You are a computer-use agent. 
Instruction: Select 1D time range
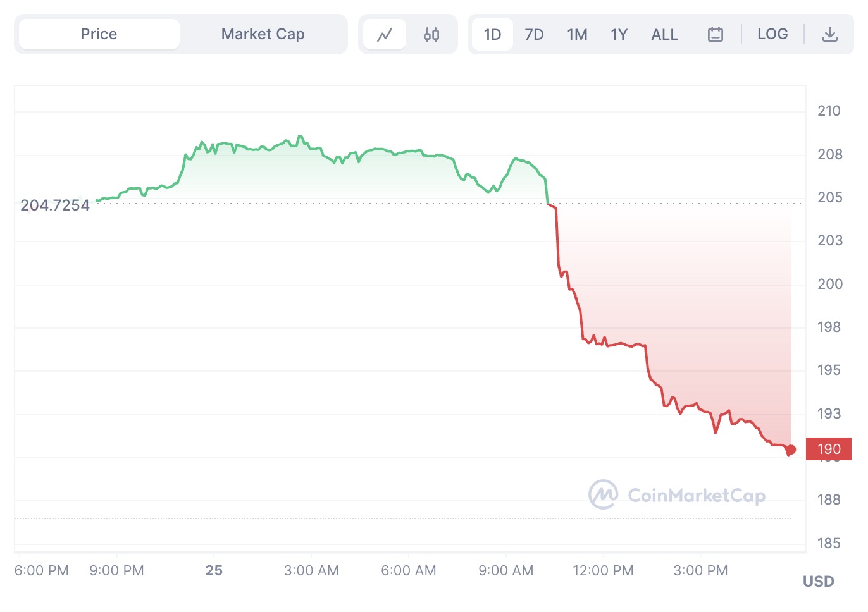click(492, 34)
